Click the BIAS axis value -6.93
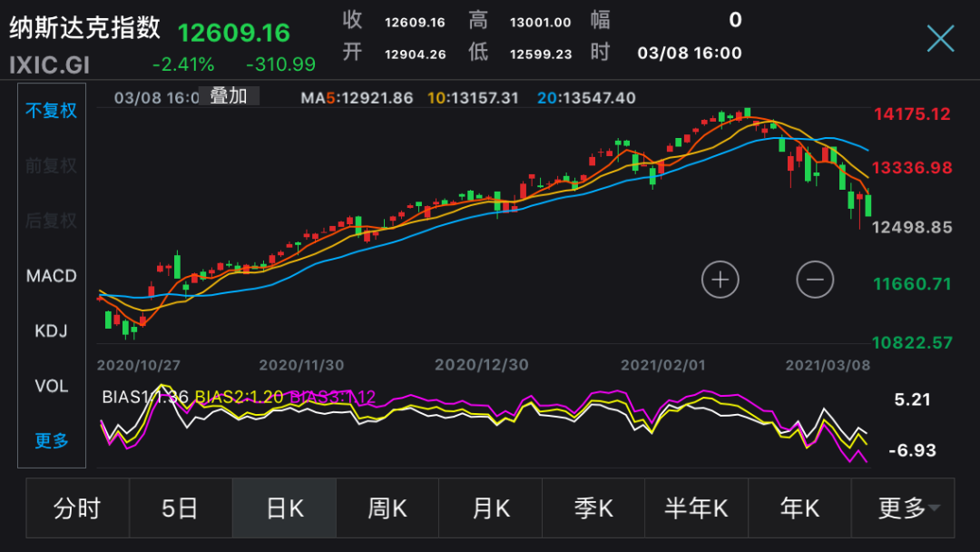 pyautogui.click(x=912, y=450)
